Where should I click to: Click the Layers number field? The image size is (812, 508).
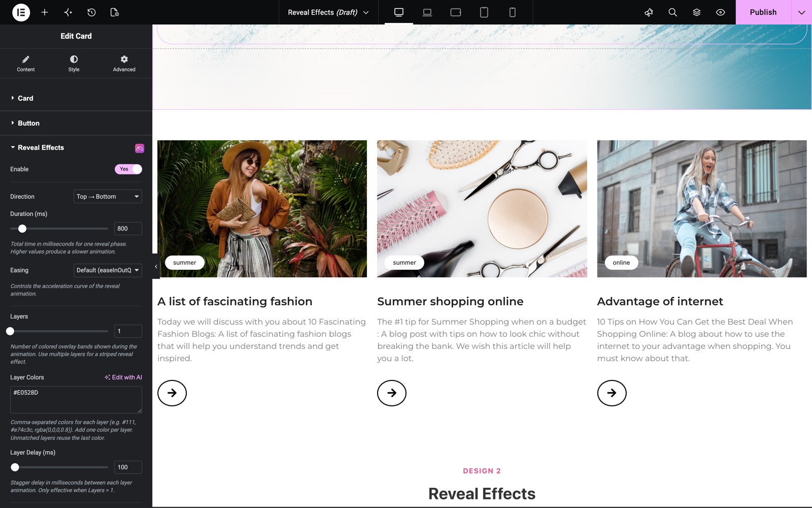tap(128, 331)
